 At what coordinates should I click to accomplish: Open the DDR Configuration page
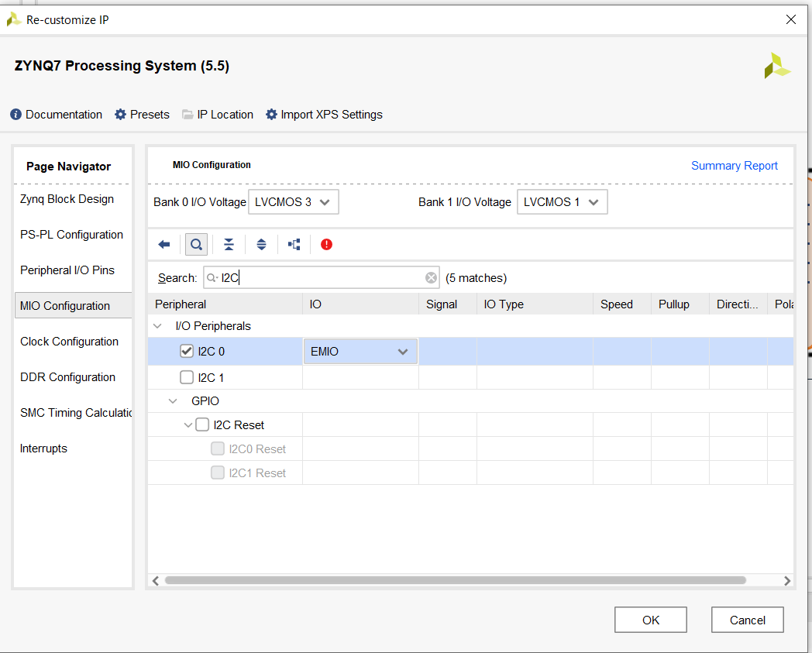[68, 377]
